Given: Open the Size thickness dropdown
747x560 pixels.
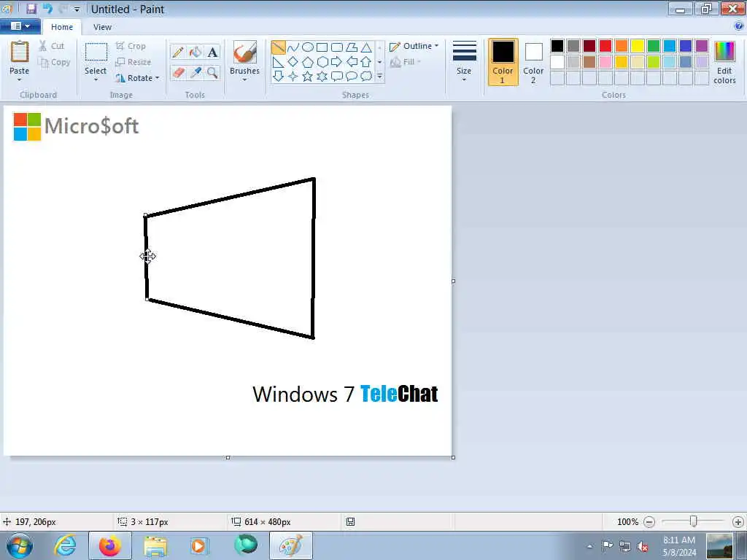Looking at the screenshot, I should [464, 62].
